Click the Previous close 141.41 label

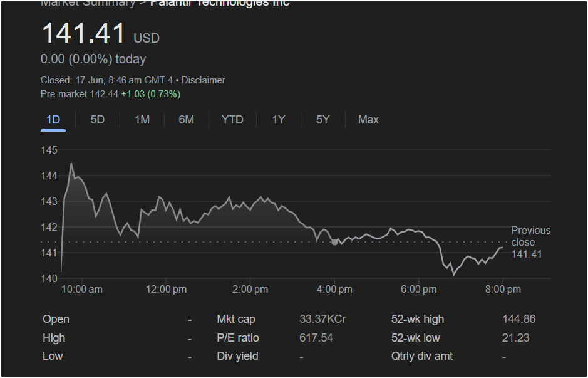[530, 242]
